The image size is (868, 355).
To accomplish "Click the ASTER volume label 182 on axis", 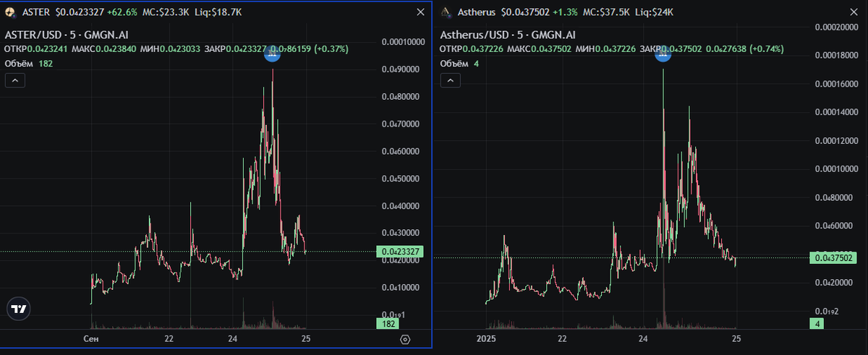I will pos(390,325).
